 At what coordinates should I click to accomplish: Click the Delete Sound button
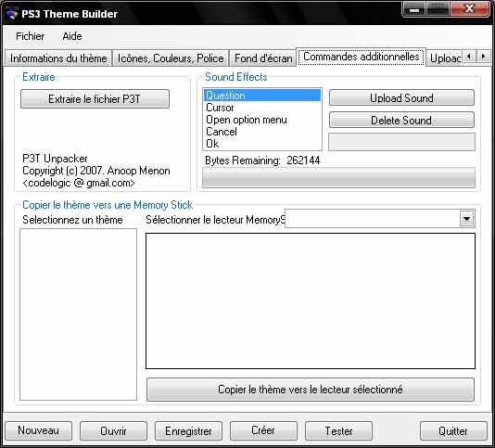point(401,120)
